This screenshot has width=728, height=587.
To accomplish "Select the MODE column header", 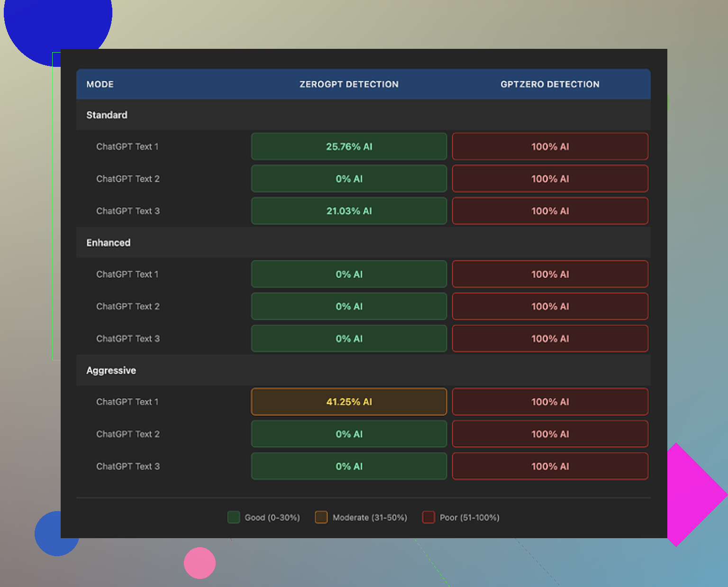I will (100, 84).
